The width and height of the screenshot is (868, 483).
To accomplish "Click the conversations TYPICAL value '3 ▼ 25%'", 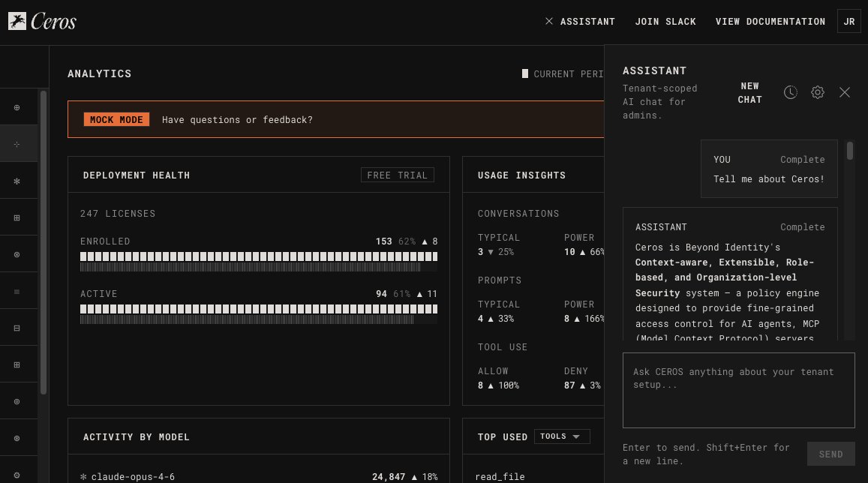I will pyautogui.click(x=496, y=252).
